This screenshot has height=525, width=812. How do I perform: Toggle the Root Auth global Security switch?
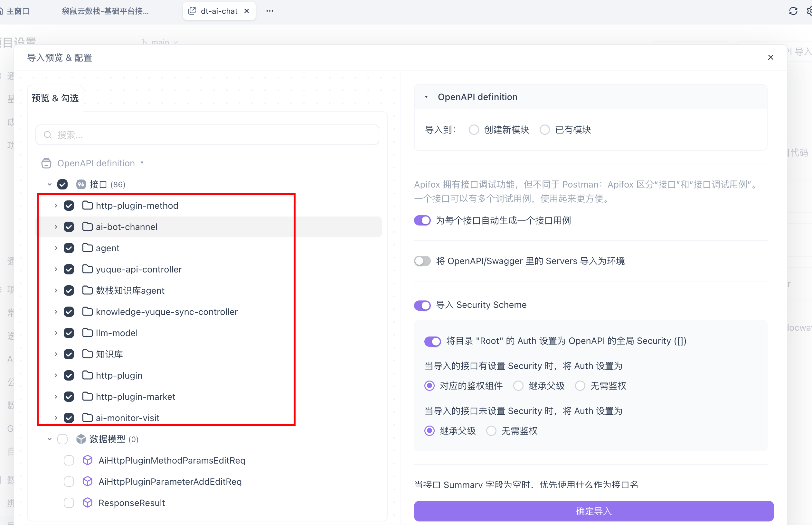(433, 341)
